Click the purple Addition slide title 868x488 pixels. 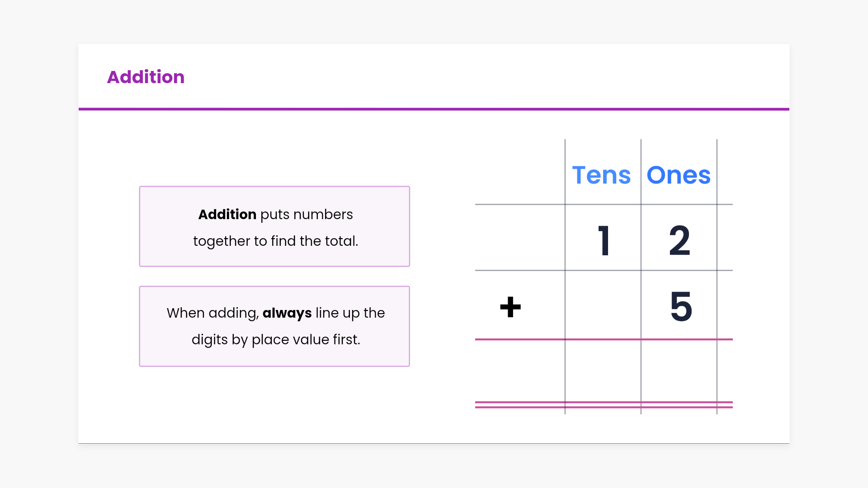coord(146,77)
